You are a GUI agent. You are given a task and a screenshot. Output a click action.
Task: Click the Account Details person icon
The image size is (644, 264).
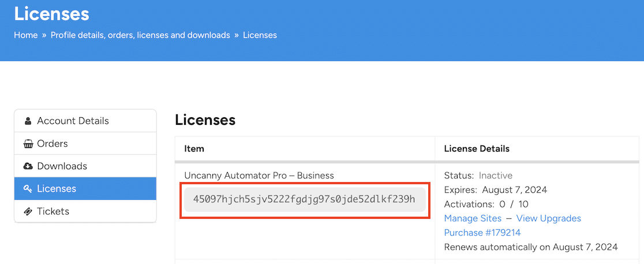28,121
